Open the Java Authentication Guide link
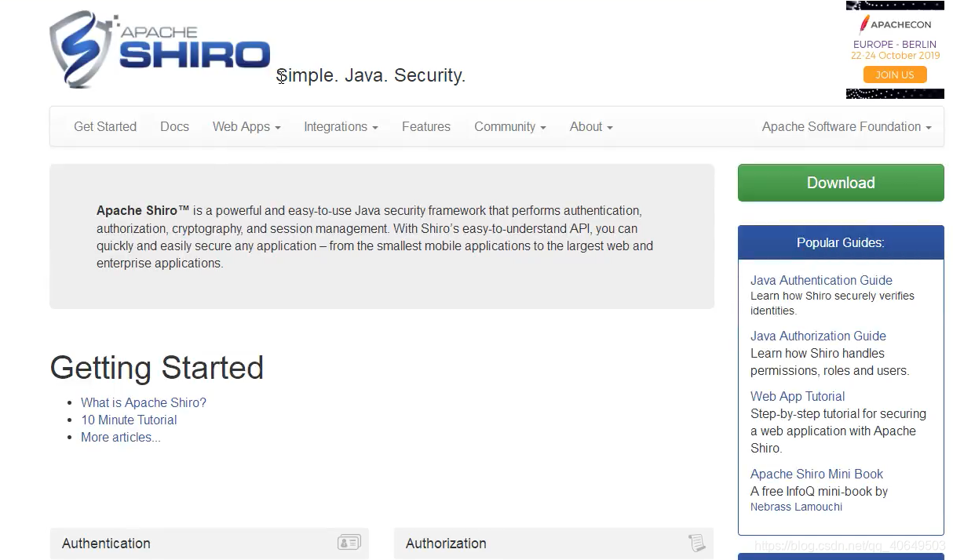 point(821,280)
